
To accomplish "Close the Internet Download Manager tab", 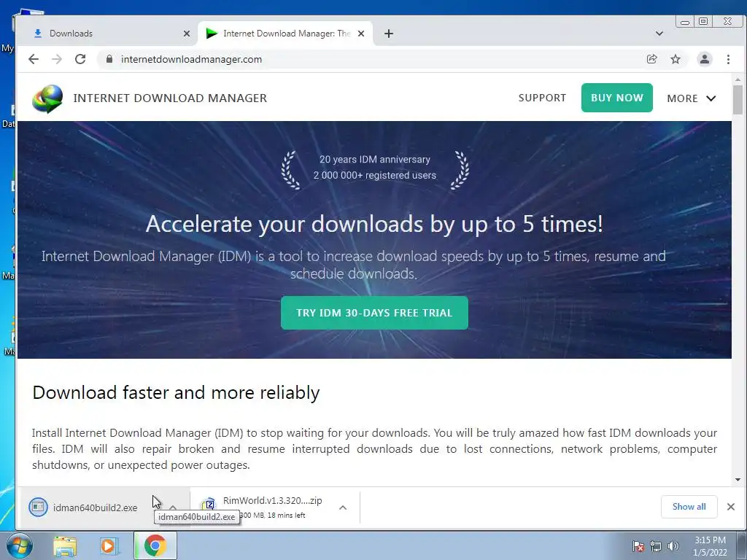I will click(x=361, y=34).
